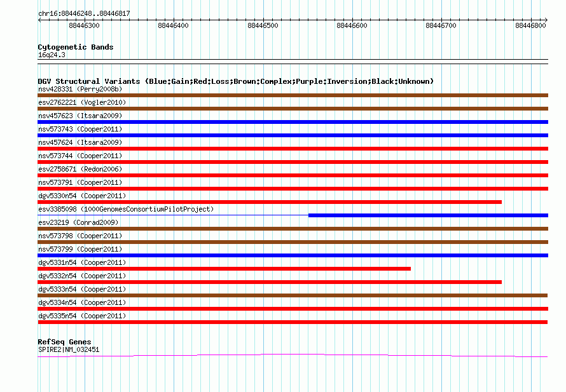
Task: Click ruler position label 88446700
Action: coord(441,25)
